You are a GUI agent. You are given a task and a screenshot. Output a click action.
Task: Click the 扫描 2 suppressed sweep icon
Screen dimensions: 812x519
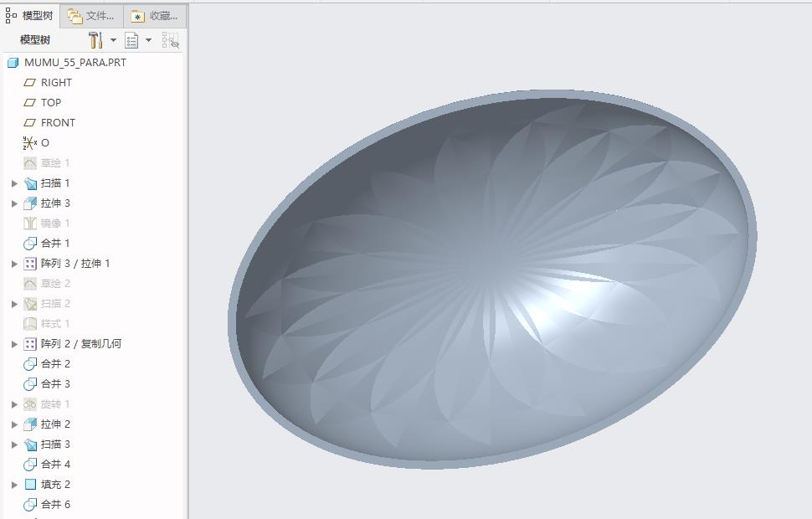pyautogui.click(x=30, y=304)
